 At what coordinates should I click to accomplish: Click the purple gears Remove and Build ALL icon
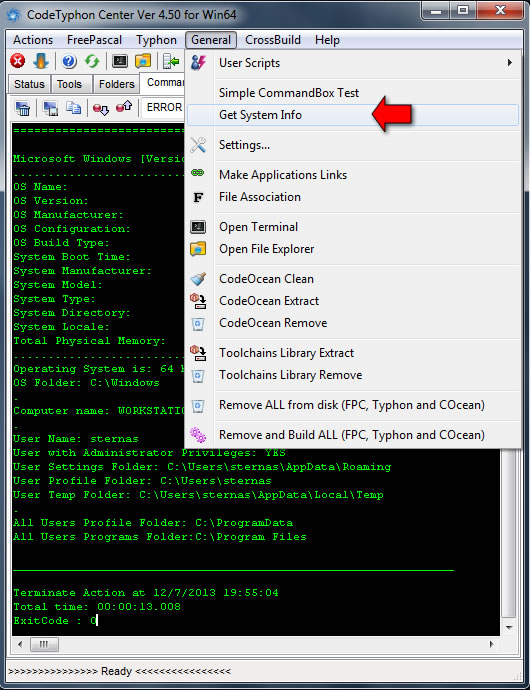pyautogui.click(x=198, y=435)
